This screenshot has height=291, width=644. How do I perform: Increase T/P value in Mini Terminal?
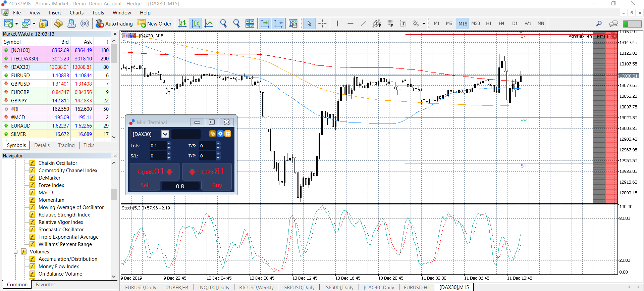(x=218, y=154)
